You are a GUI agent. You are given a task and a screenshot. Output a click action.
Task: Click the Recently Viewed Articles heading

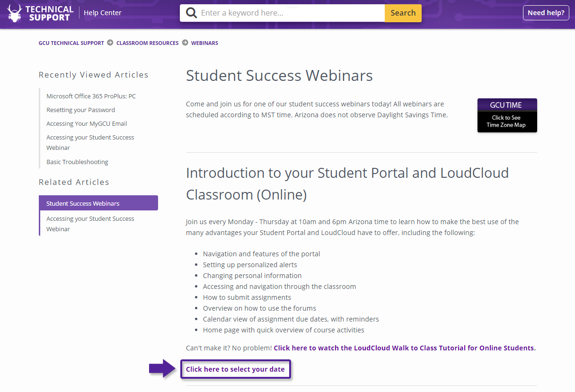click(x=93, y=75)
